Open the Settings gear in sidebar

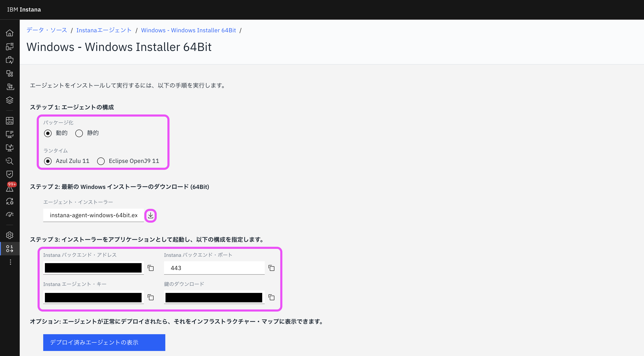[x=9, y=235]
